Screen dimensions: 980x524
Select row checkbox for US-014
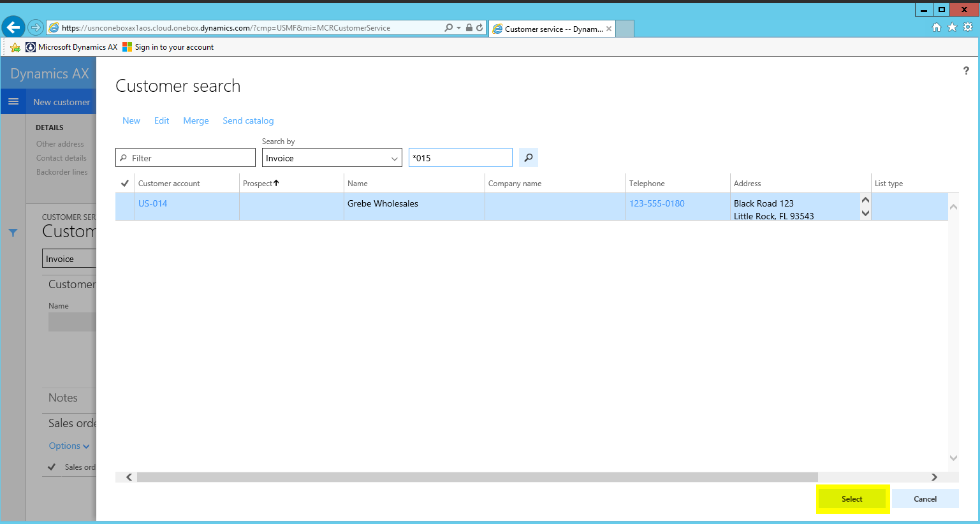(x=125, y=207)
